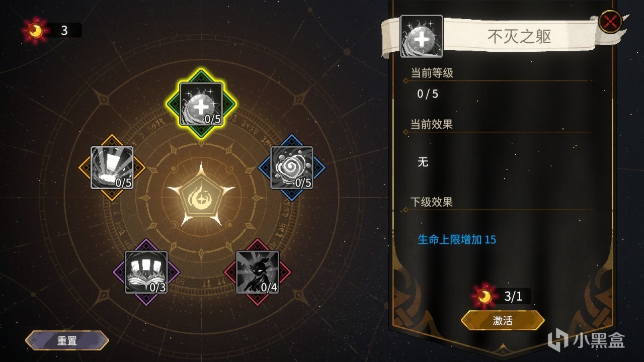644x362 pixels.
Task: Click the 当前效果 section heading
Action: click(x=432, y=124)
